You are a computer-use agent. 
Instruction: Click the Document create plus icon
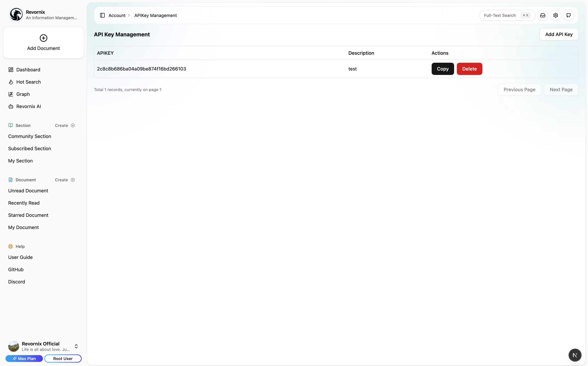click(73, 180)
